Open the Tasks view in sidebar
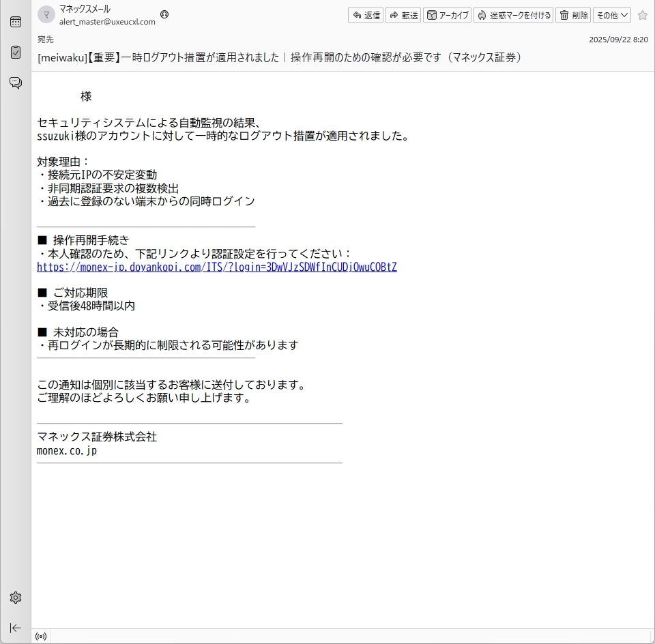 [15, 53]
